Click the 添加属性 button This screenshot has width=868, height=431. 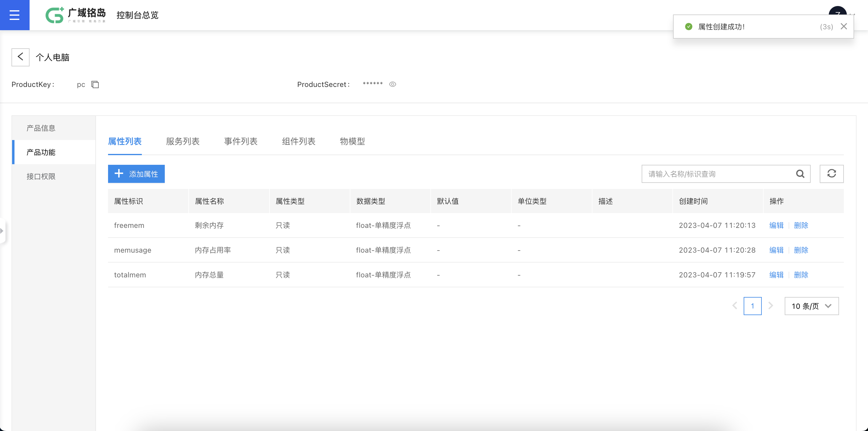pyautogui.click(x=136, y=174)
